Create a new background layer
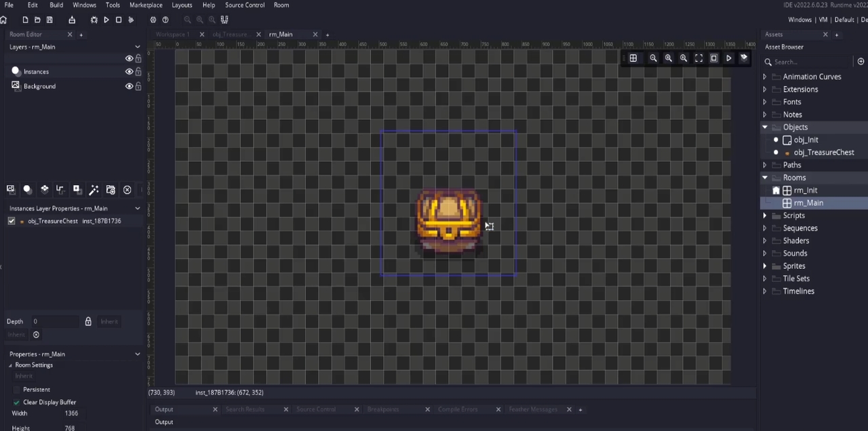868x431 pixels. coord(10,190)
